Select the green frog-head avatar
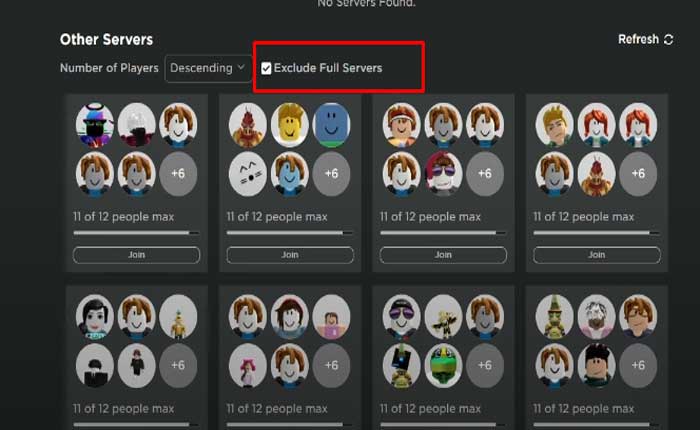The image size is (700, 430). [x=443, y=365]
